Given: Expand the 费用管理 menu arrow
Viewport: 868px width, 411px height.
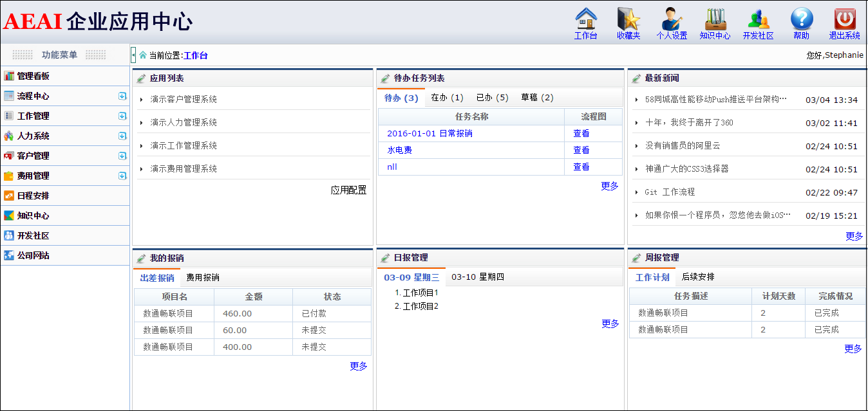Looking at the screenshot, I should click(122, 176).
